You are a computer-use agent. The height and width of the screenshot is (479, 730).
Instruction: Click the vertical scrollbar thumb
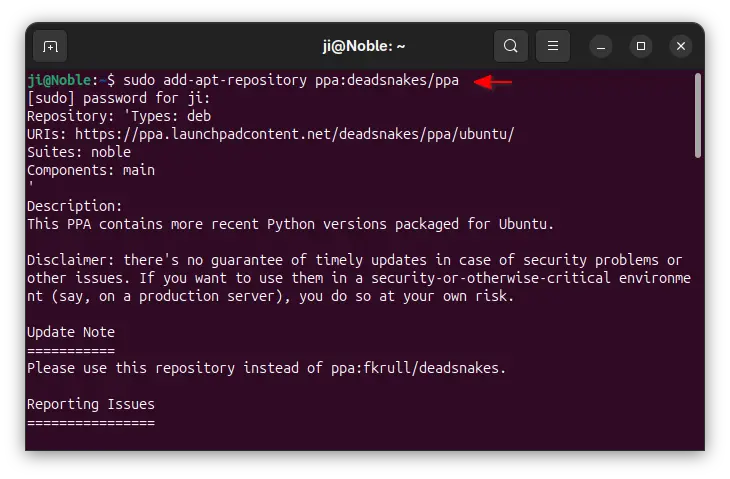(697, 115)
